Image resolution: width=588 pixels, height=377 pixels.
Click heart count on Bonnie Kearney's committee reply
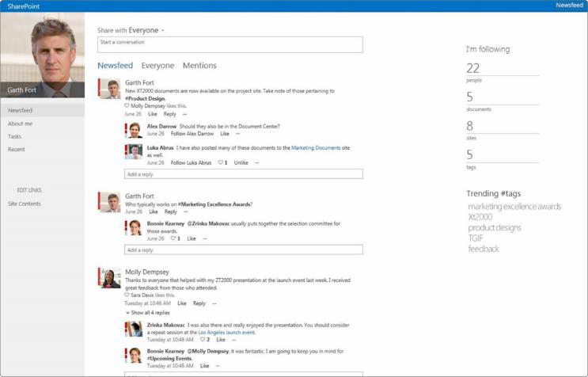[176, 238]
